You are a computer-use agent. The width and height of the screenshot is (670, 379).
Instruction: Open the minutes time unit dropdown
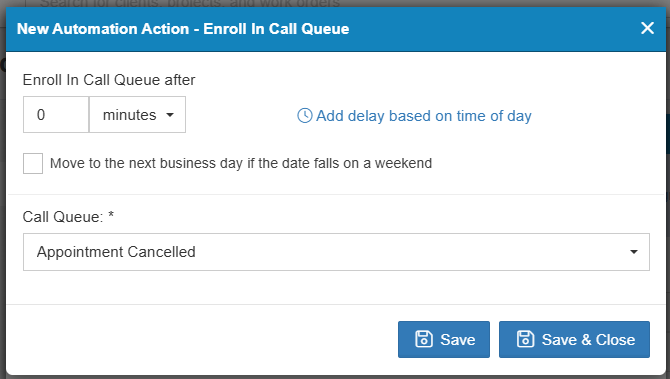(x=137, y=115)
